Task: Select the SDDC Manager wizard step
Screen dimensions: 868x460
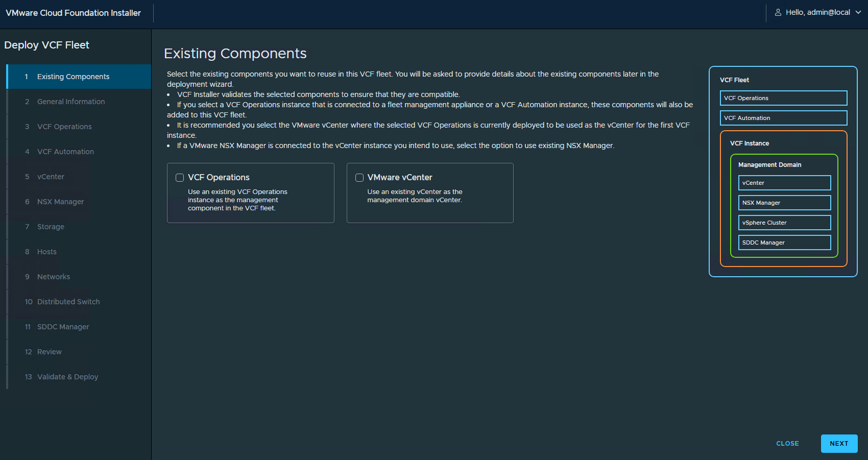Action: pyautogui.click(x=79, y=327)
